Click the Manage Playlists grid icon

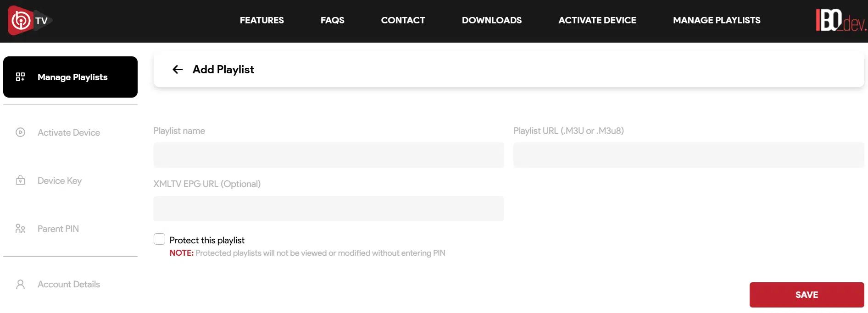20,77
